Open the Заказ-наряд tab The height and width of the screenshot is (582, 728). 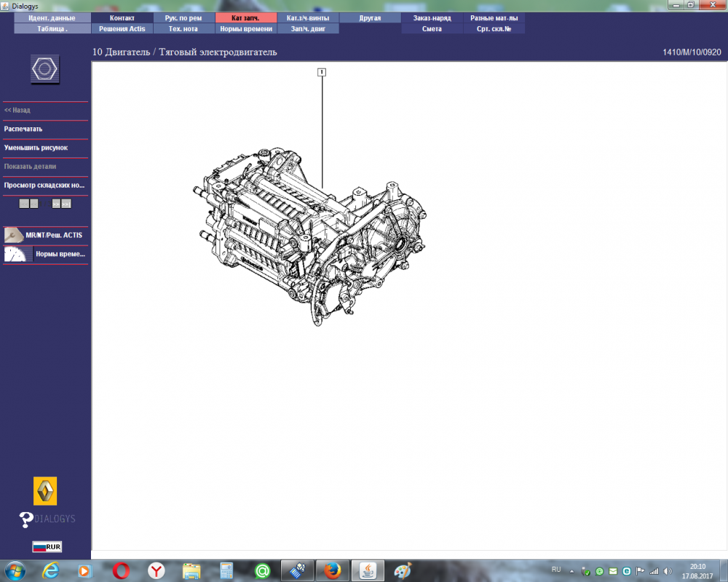432,17
